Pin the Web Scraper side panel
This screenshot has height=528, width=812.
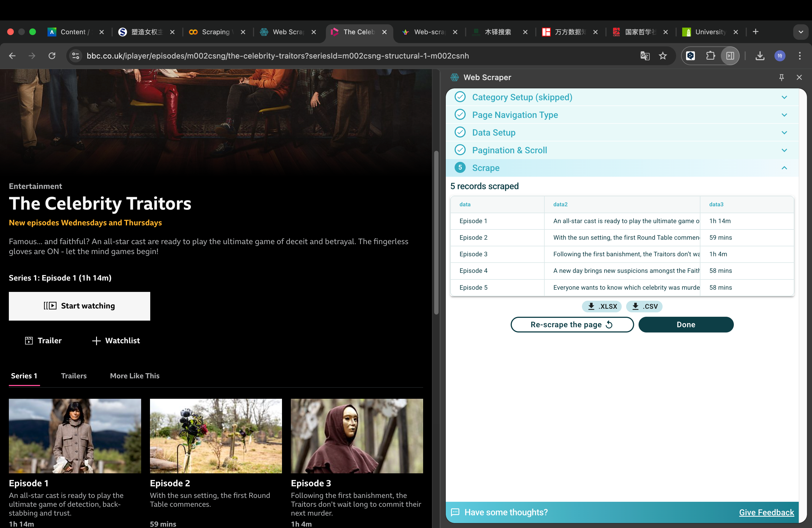(781, 77)
